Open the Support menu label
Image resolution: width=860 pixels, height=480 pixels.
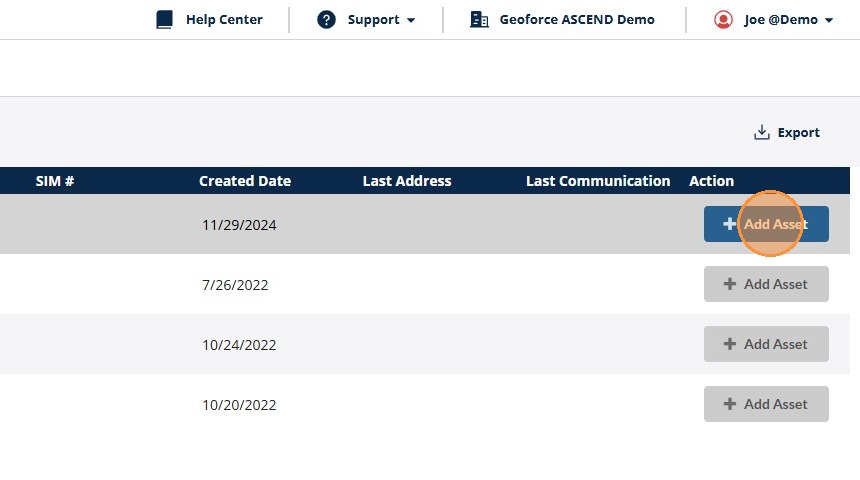(x=374, y=20)
